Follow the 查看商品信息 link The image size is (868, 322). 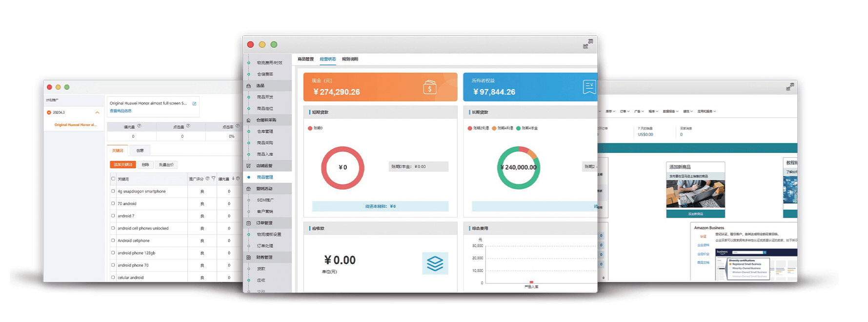tap(121, 111)
